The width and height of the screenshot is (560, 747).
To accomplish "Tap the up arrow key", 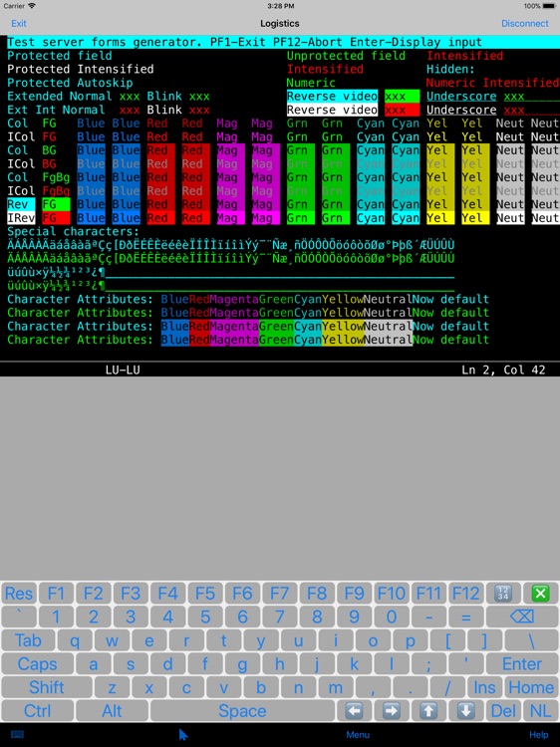I will 428,711.
